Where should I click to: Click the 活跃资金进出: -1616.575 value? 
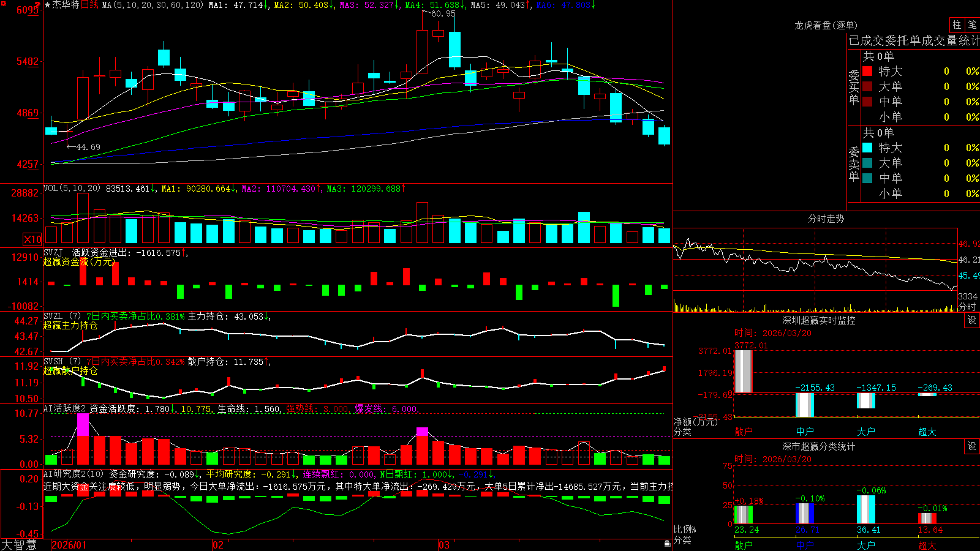pyautogui.click(x=126, y=252)
